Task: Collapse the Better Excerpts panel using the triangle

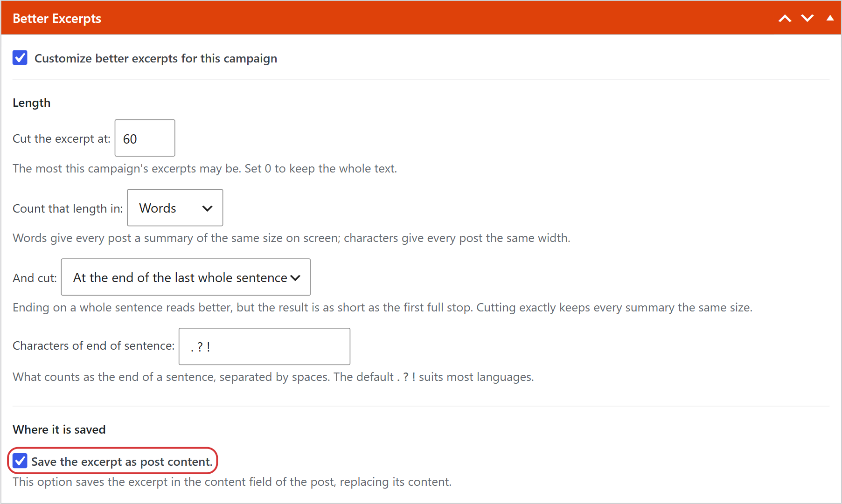Action: tap(830, 18)
